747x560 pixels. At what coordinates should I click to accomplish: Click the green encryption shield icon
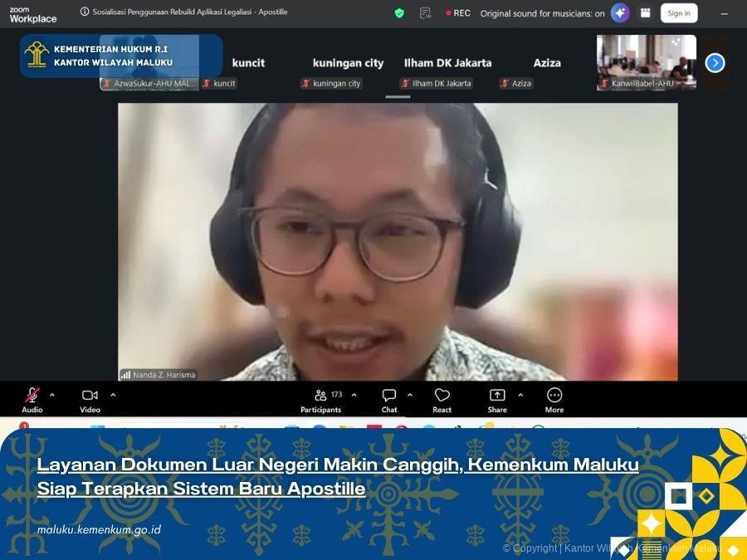pyautogui.click(x=398, y=12)
